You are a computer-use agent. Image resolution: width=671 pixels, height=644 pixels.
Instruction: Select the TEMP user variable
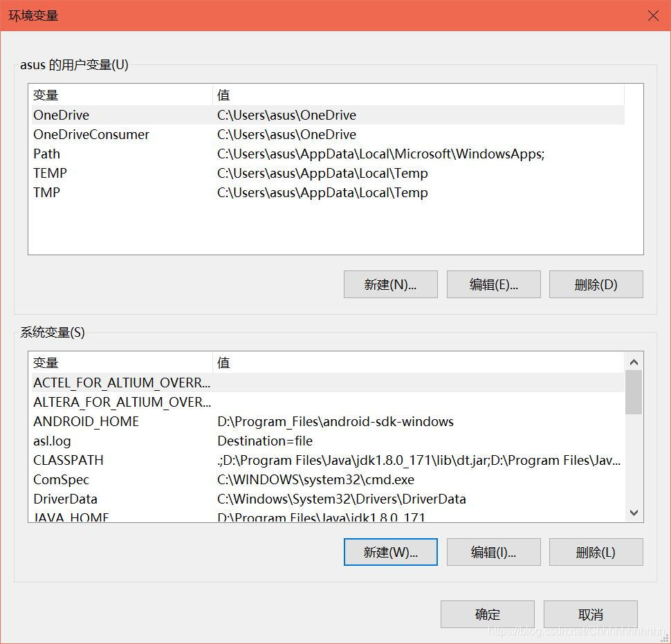[x=328, y=173]
